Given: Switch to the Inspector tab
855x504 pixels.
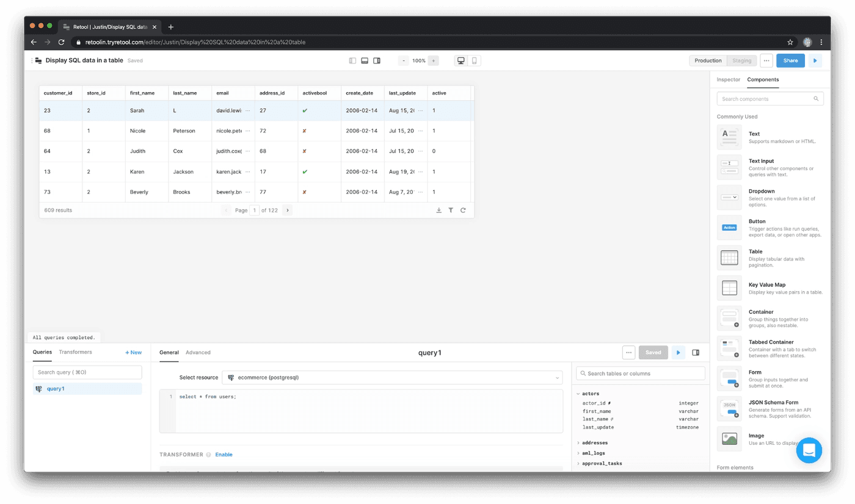Looking at the screenshot, I should coord(728,79).
